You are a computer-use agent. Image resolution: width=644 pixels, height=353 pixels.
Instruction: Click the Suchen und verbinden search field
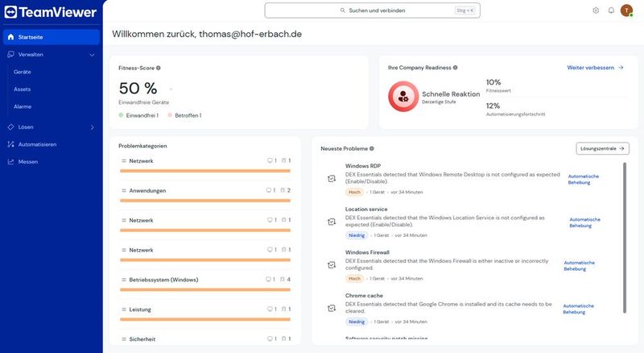[372, 10]
